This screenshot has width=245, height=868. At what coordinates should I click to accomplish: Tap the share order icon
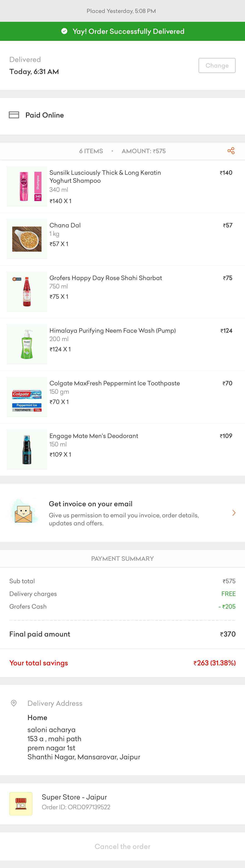point(231,151)
